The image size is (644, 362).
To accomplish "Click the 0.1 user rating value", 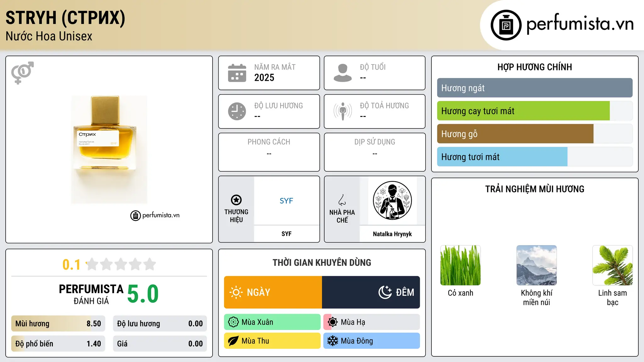I will click(x=71, y=265).
